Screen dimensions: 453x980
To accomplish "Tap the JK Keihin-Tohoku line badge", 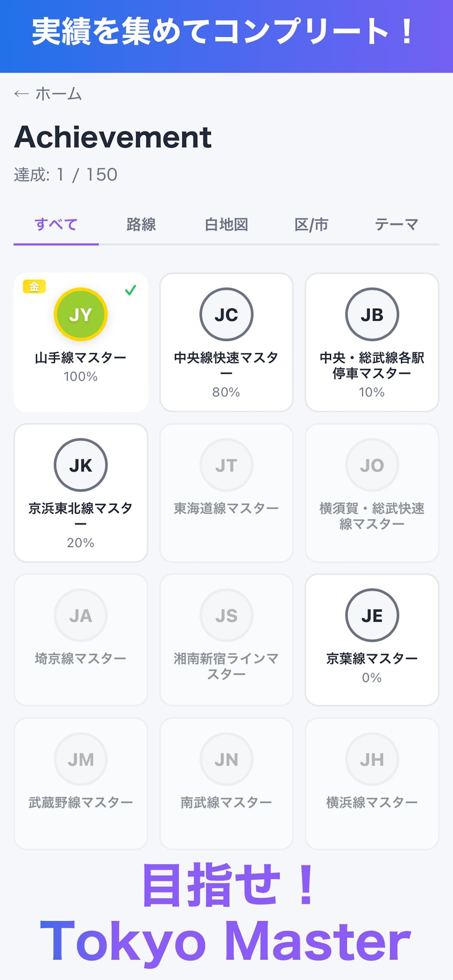I will point(81,465).
